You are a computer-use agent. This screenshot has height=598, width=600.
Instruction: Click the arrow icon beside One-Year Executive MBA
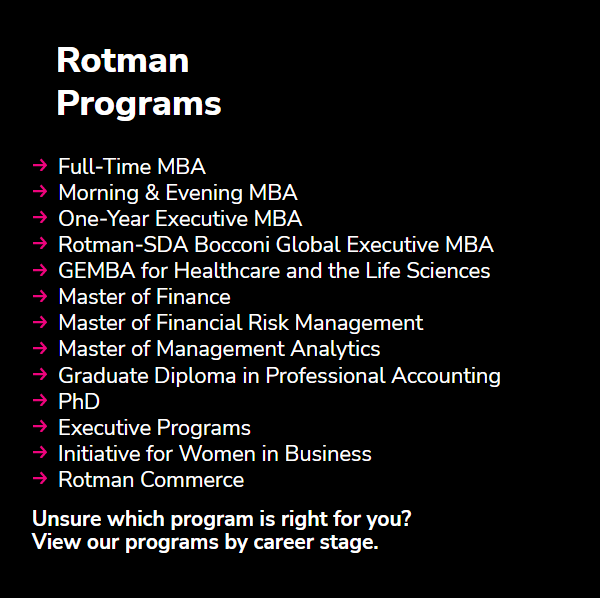click(x=40, y=218)
